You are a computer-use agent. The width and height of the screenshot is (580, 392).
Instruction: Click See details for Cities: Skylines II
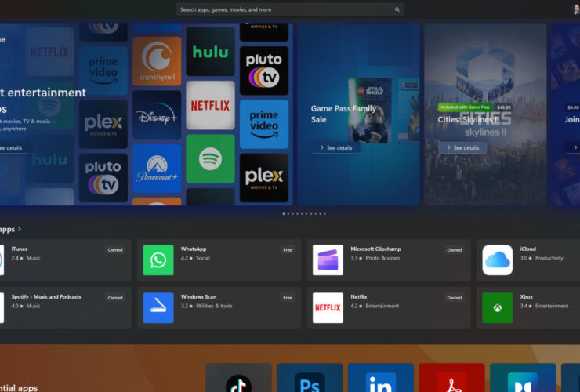pyautogui.click(x=462, y=147)
